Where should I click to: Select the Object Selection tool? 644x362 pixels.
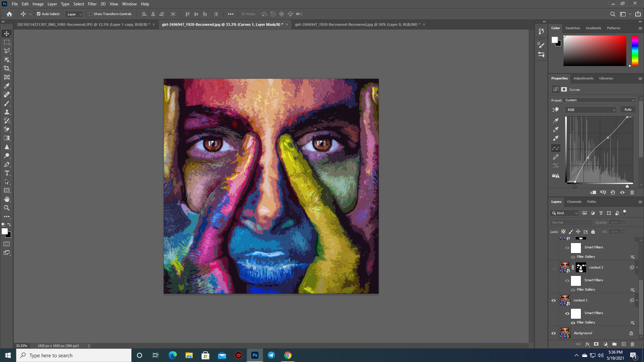click(x=7, y=60)
